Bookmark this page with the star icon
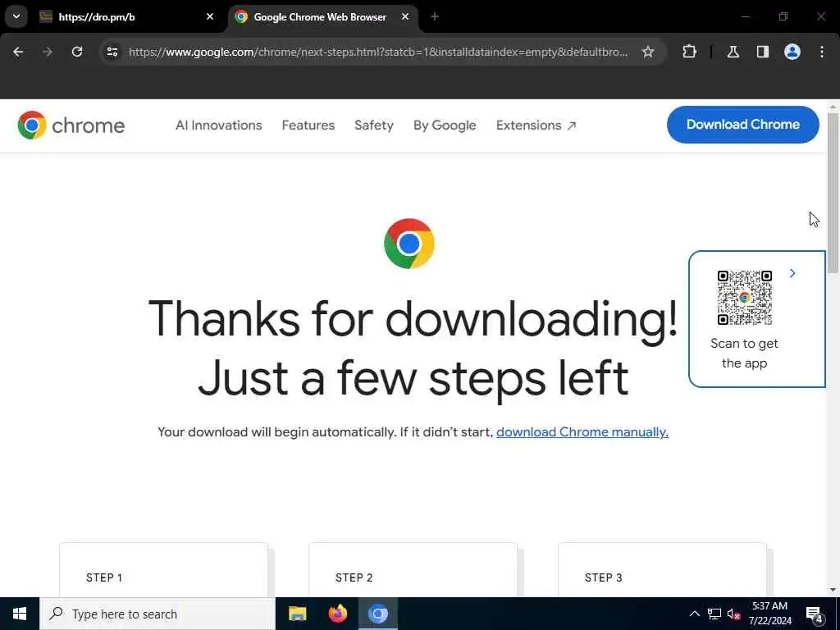The height and width of the screenshot is (630, 840). pyautogui.click(x=648, y=52)
